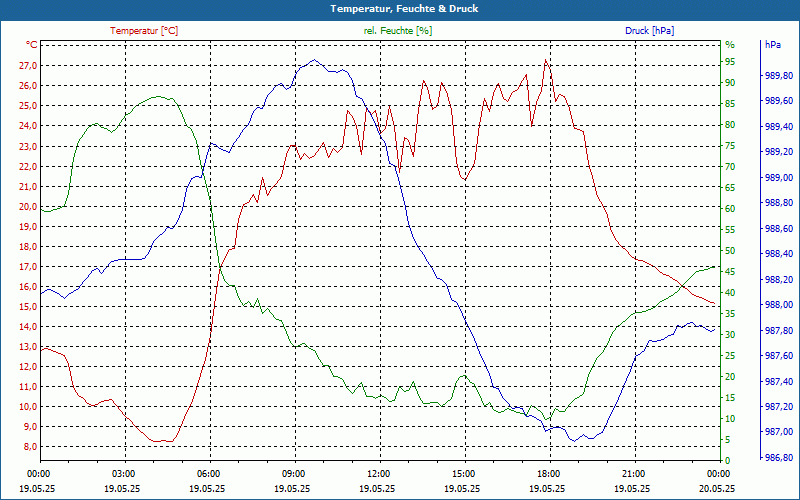Click the 21:00 time axis label

coord(633,473)
